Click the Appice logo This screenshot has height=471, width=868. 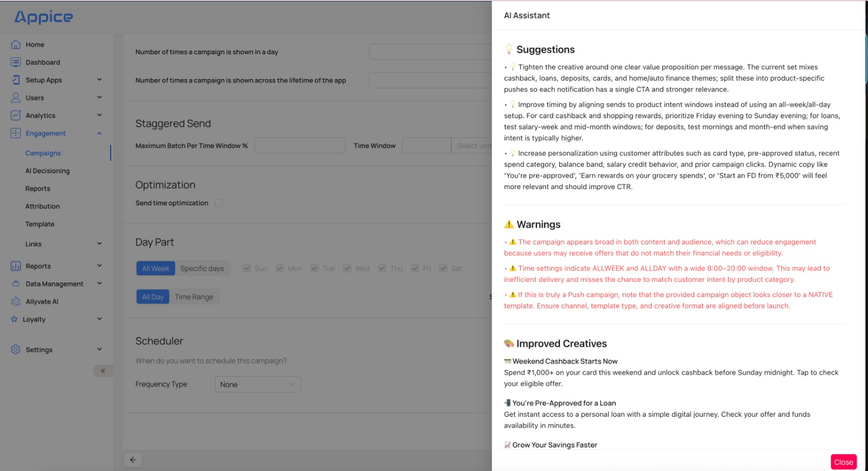coord(43,17)
